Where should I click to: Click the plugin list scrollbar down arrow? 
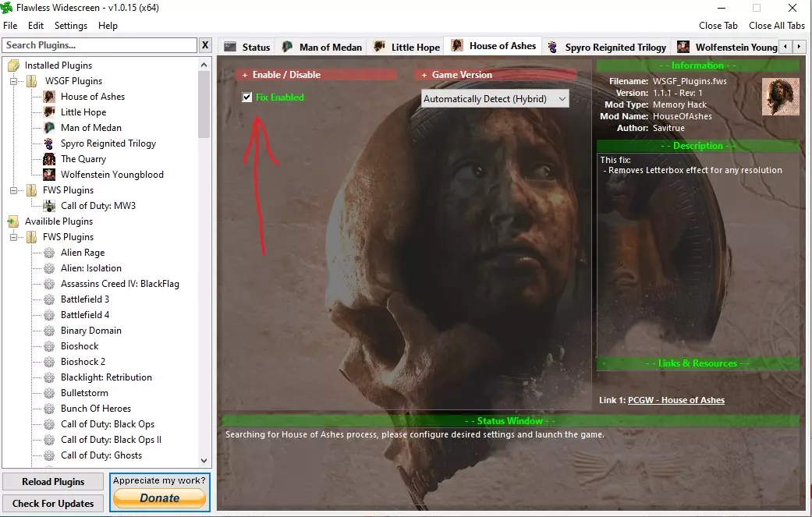(204, 461)
